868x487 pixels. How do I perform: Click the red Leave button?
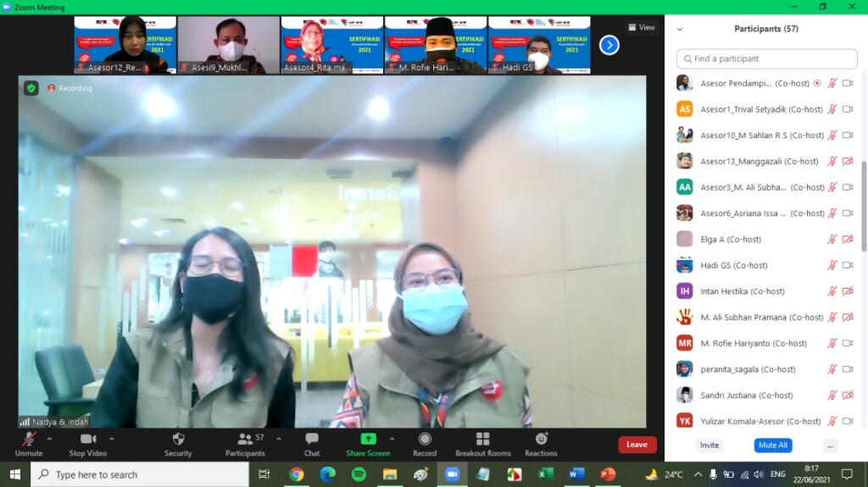click(x=637, y=445)
